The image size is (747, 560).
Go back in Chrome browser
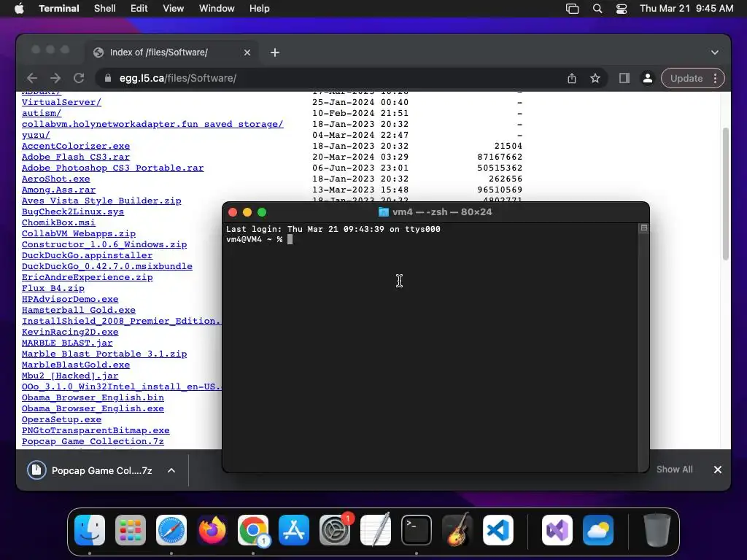coord(32,78)
